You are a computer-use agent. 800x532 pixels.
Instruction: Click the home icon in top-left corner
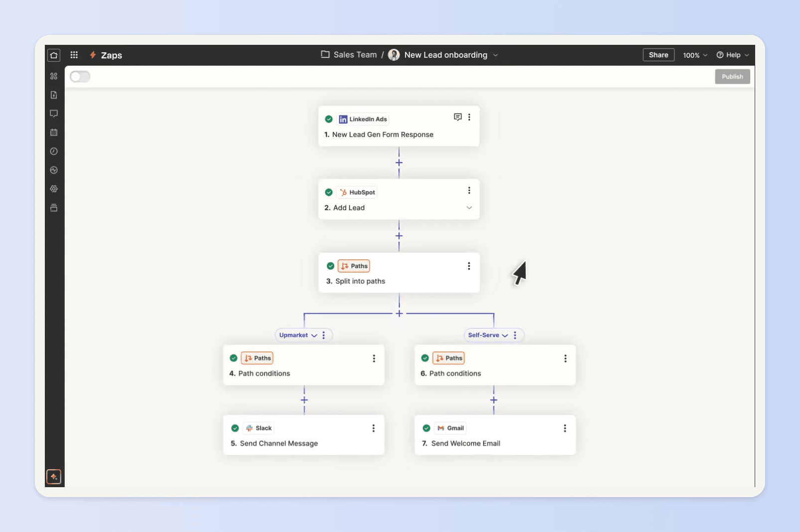coord(54,55)
